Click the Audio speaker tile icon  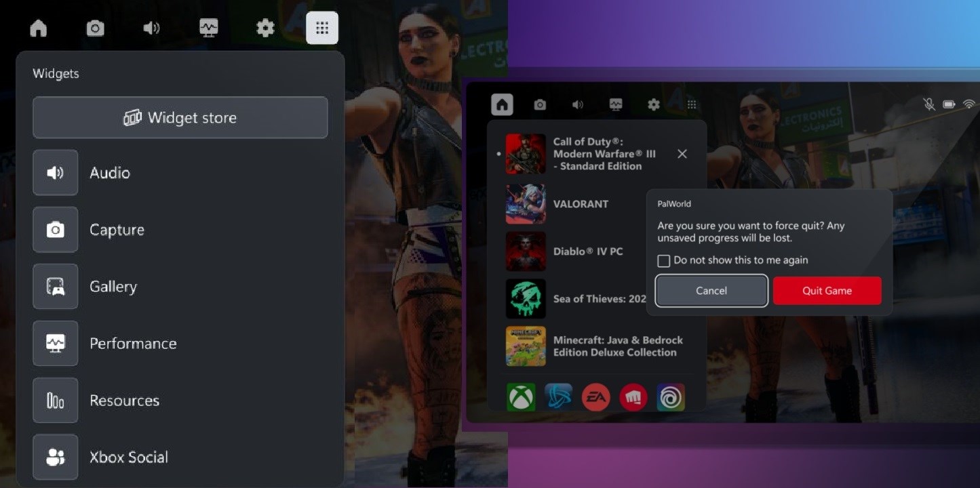tap(56, 173)
